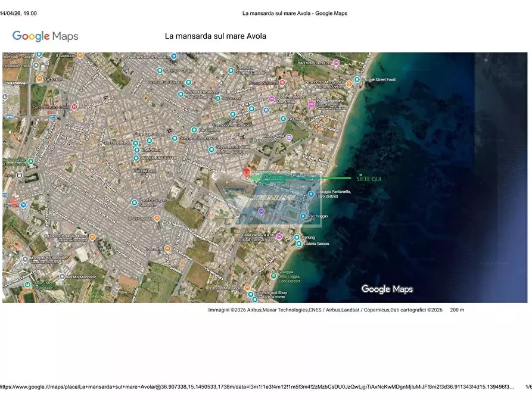Screen dimensions: 532x399
Task: Click the Google Maps logo in header
Action: 45,36
